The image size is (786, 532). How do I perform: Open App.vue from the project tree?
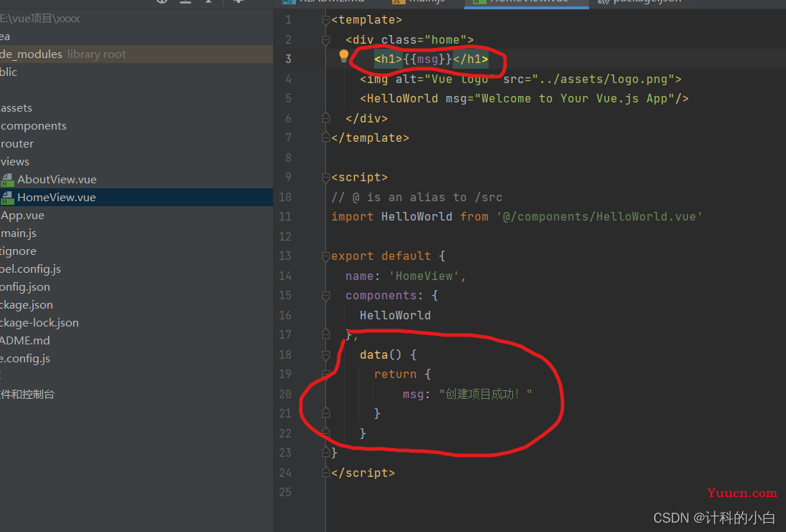[22, 216]
